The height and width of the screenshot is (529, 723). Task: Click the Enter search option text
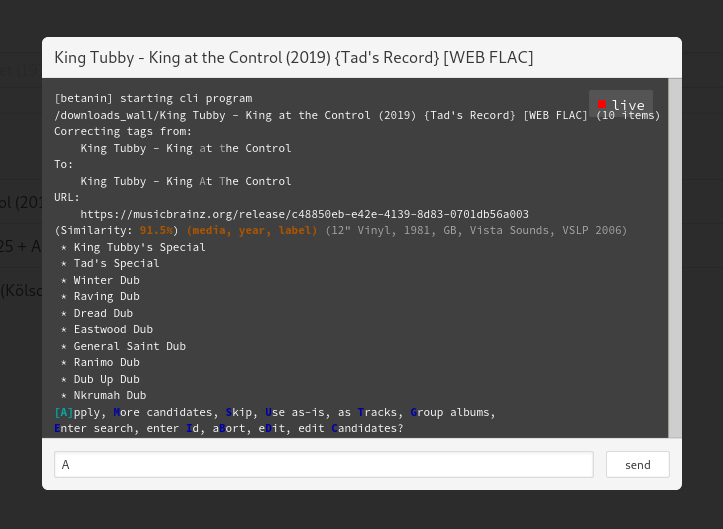point(94,428)
